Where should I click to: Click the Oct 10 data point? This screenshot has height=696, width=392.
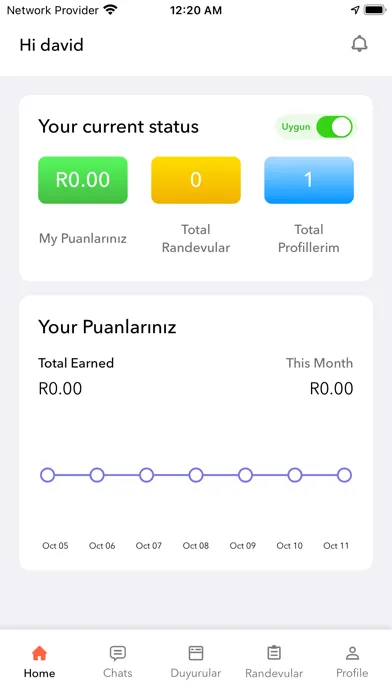click(x=295, y=475)
